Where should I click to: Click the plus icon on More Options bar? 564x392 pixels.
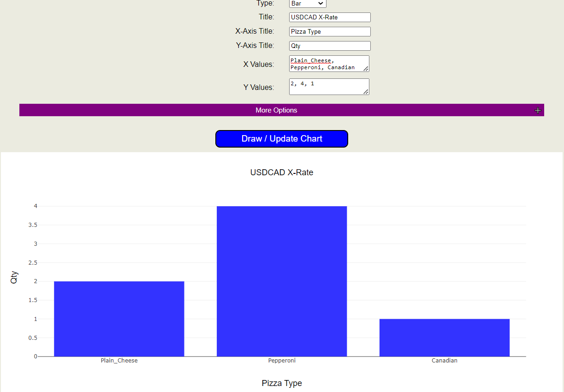pos(538,110)
